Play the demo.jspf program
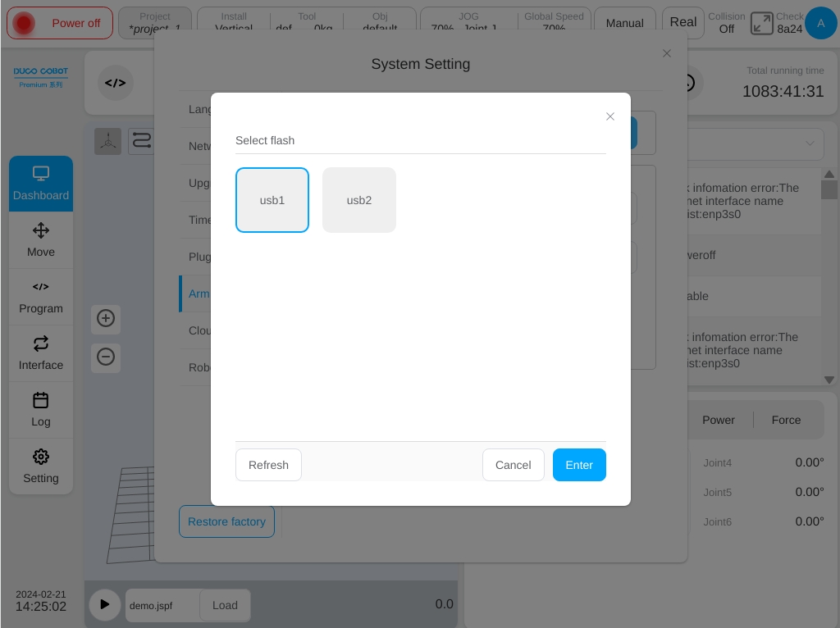This screenshot has height=628, width=840. pyautogui.click(x=104, y=604)
